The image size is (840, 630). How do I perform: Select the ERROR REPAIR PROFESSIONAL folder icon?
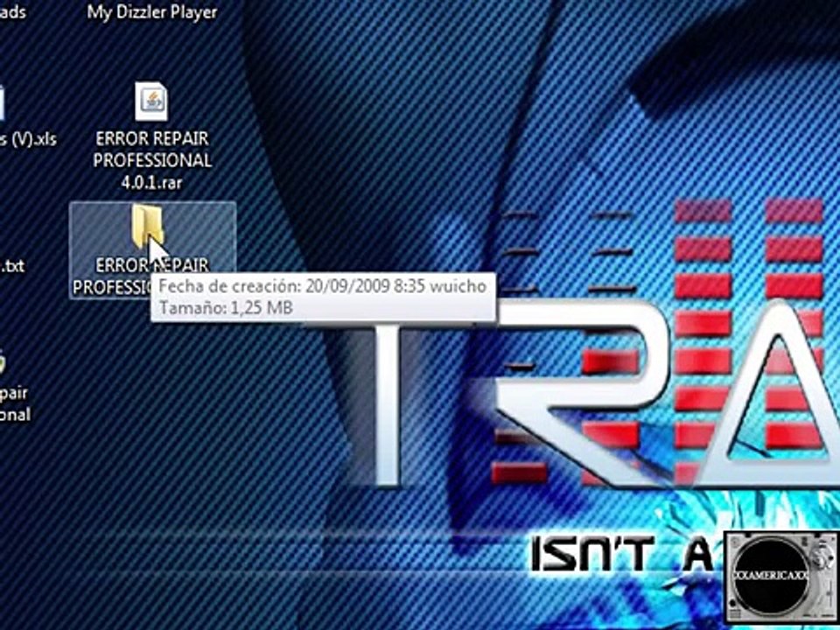click(147, 226)
